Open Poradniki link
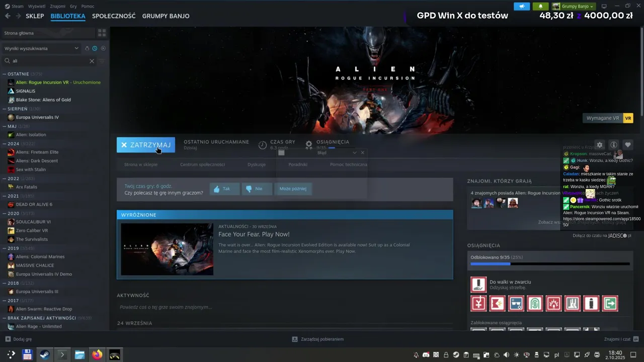This screenshot has width=644, height=362. coord(298,164)
